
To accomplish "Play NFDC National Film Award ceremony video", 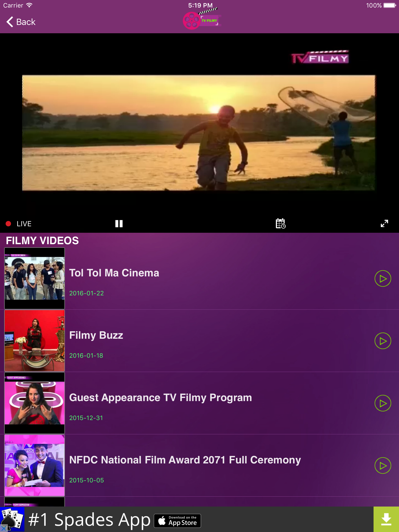I will click(x=383, y=465).
